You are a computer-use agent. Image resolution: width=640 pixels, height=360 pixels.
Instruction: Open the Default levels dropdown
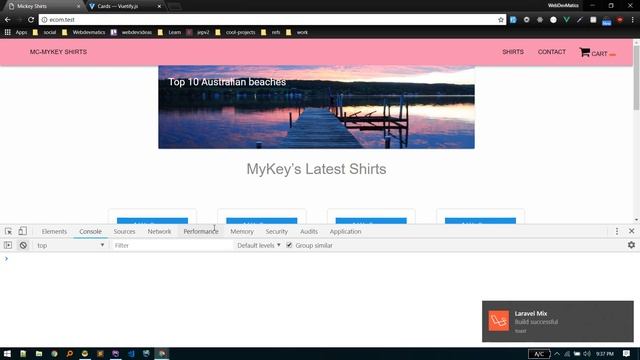tap(259, 245)
